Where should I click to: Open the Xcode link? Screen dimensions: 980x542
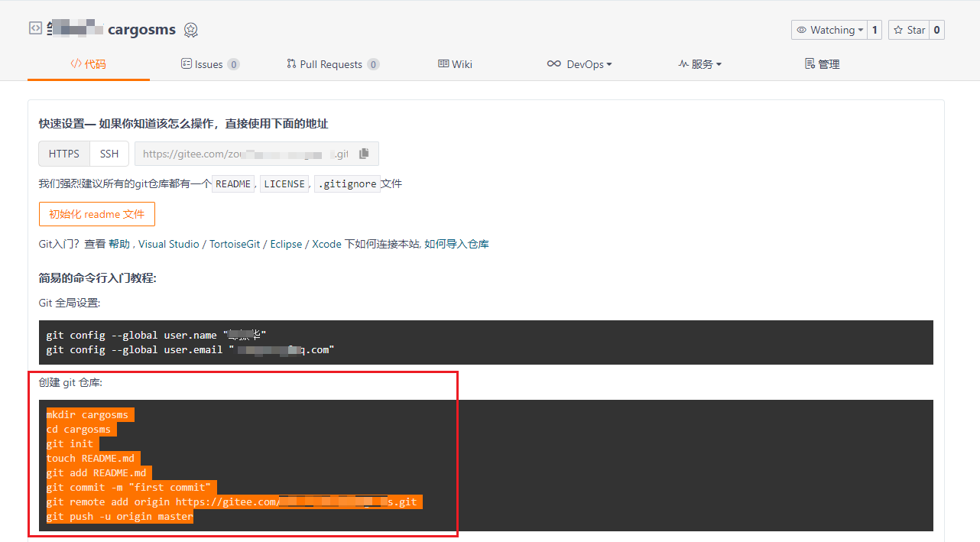click(x=327, y=244)
